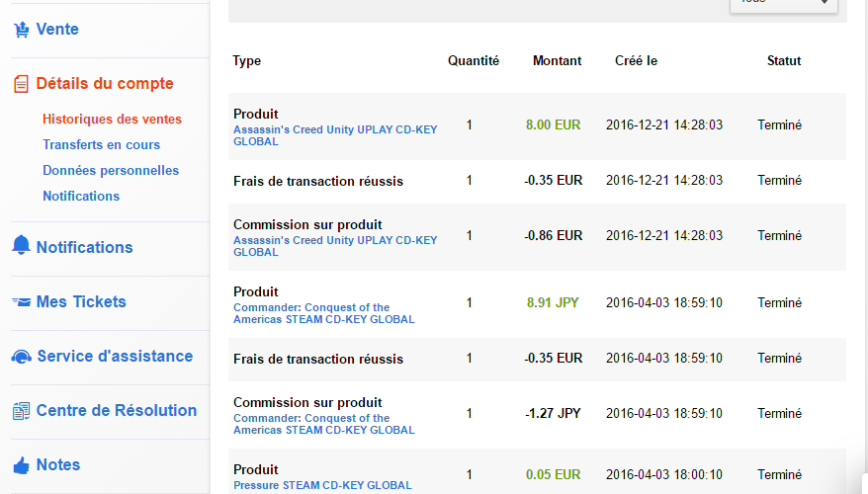Screen dimensions: 868x494
Task: Click the Créé le column header
Action: (636, 61)
